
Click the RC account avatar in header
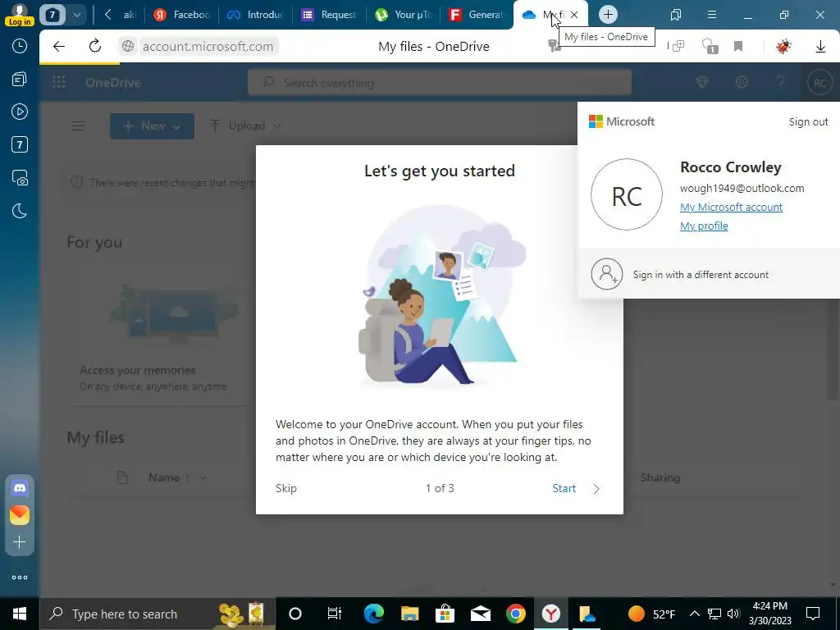(x=820, y=83)
